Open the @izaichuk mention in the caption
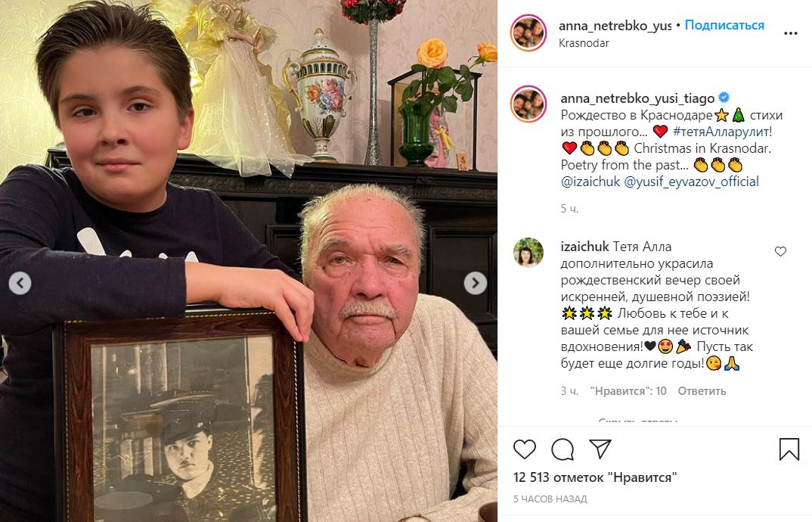The image size is (812, 522). point(590,182)
